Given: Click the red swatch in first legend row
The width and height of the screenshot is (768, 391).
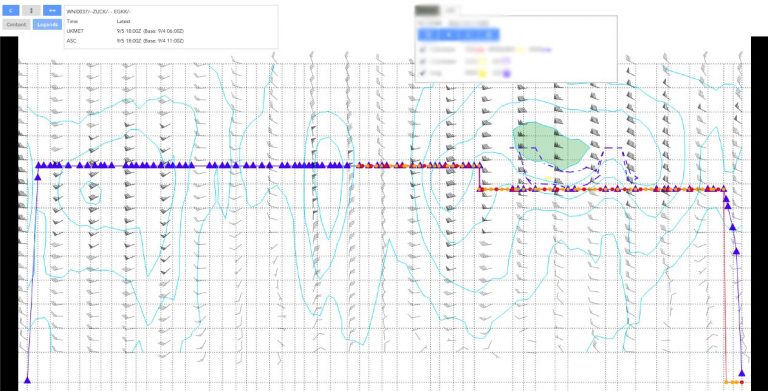Looking at the screenshot, I should tap(479, 50).
